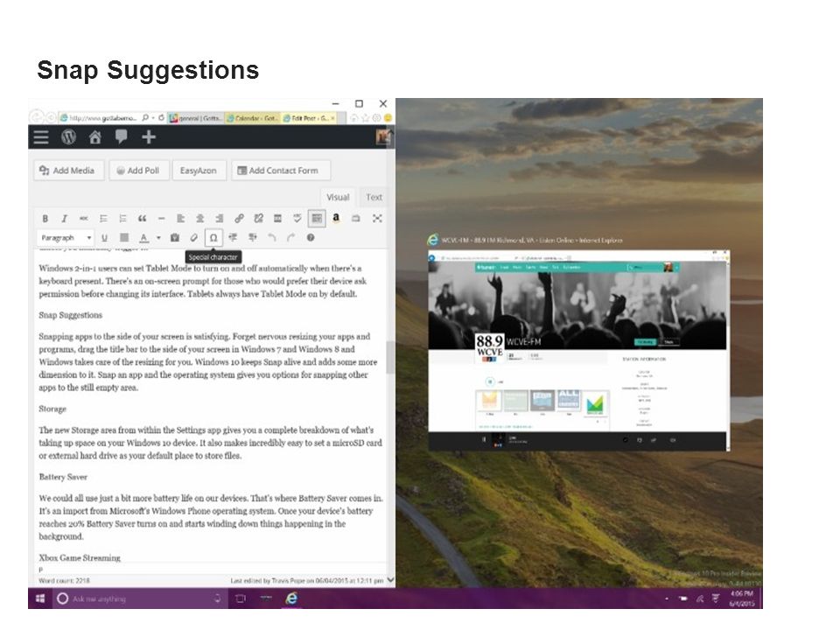
Task: Insert a blockquote
Action: click(x=142, y=219)
